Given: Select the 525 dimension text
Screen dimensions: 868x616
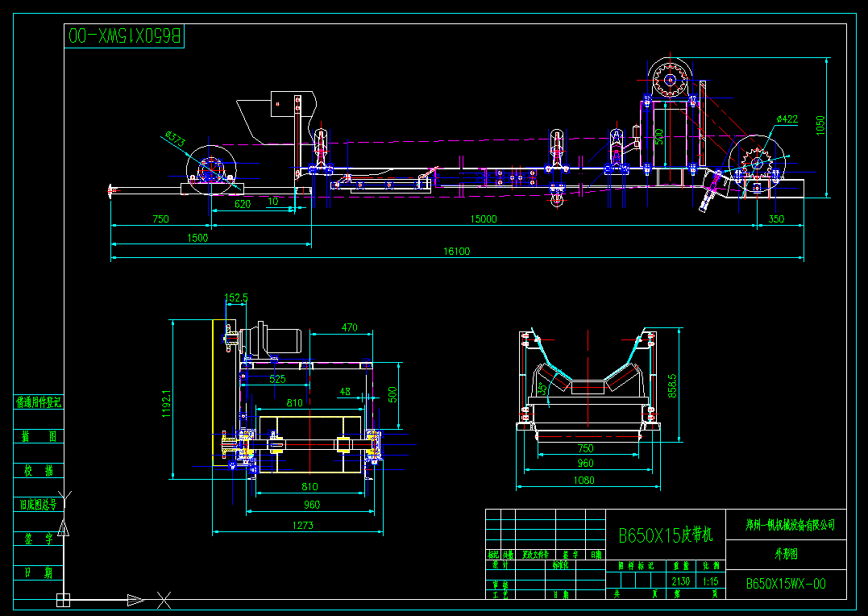Looking at the screenshot, I should pyautogui.click(x=277, y=379).
